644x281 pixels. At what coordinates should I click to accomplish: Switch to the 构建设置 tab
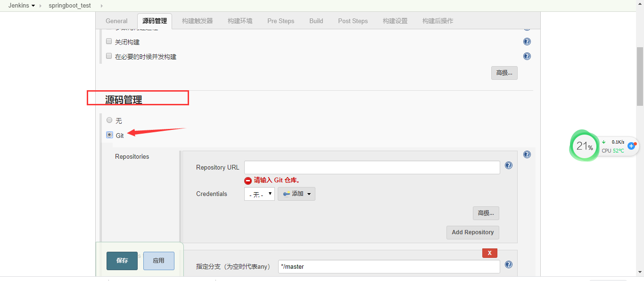[395, 21]
